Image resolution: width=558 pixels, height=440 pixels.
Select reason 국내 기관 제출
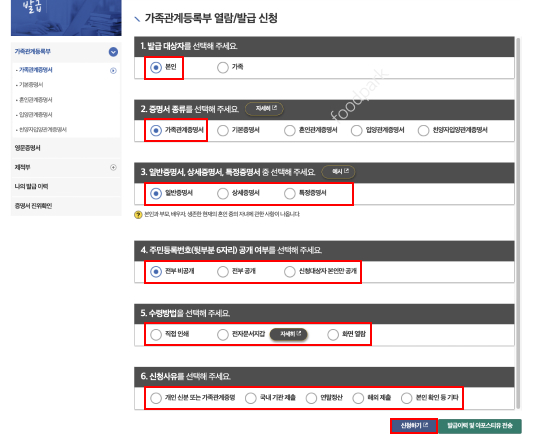pos(251,398)
